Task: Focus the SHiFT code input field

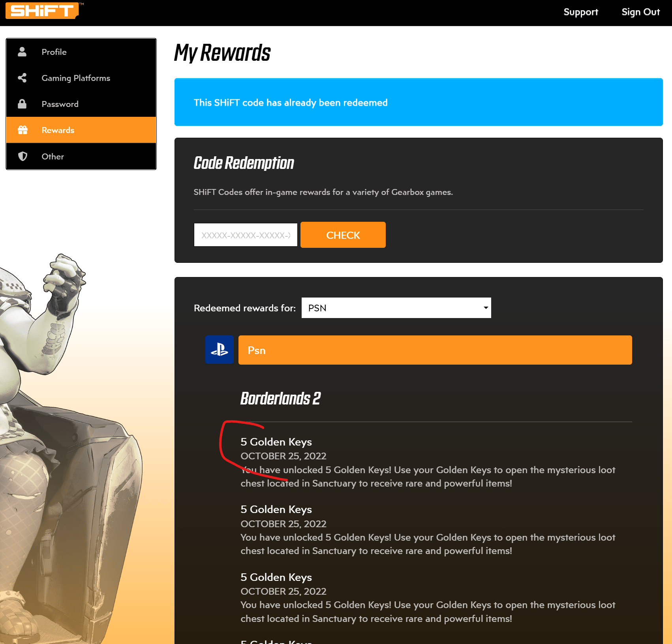Action: tap(246, 235)
